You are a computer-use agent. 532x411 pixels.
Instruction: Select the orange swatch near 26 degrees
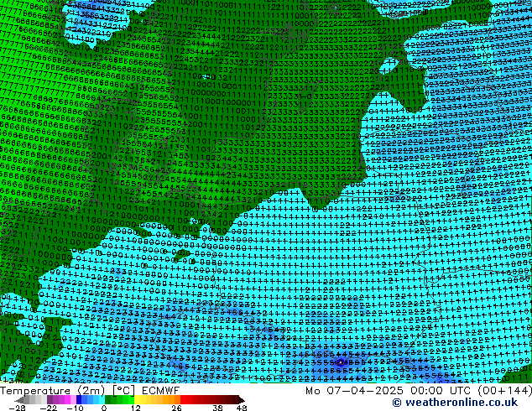coord(177,399)
